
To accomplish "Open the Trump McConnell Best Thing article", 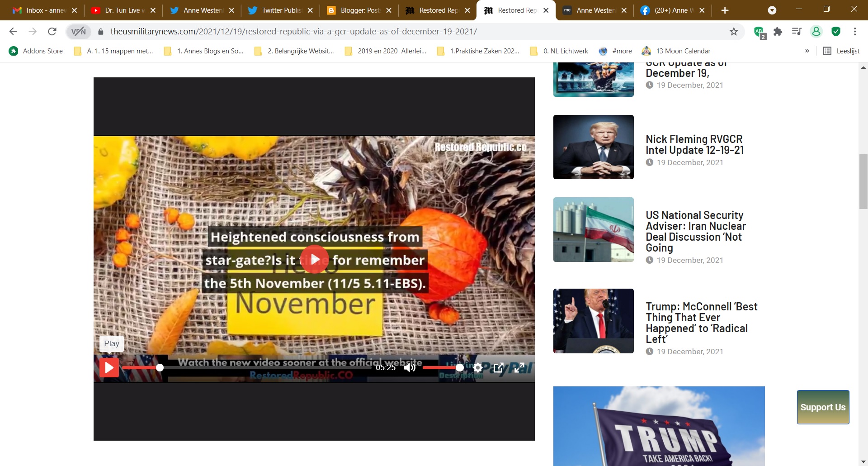I will click(x=702, y=323).
